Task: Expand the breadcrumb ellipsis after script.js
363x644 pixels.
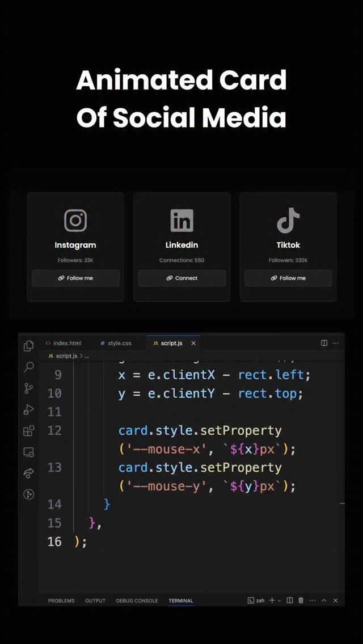Action: (87, 356)
